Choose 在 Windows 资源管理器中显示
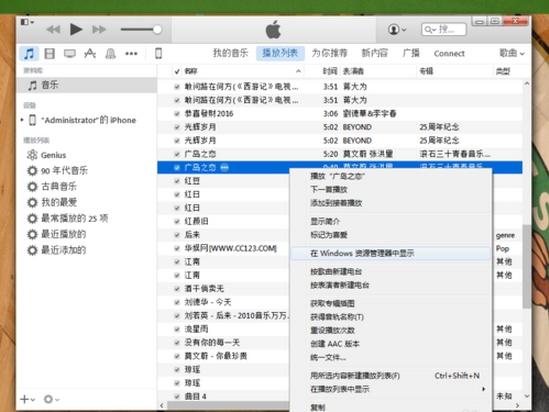 coord(390,253)
